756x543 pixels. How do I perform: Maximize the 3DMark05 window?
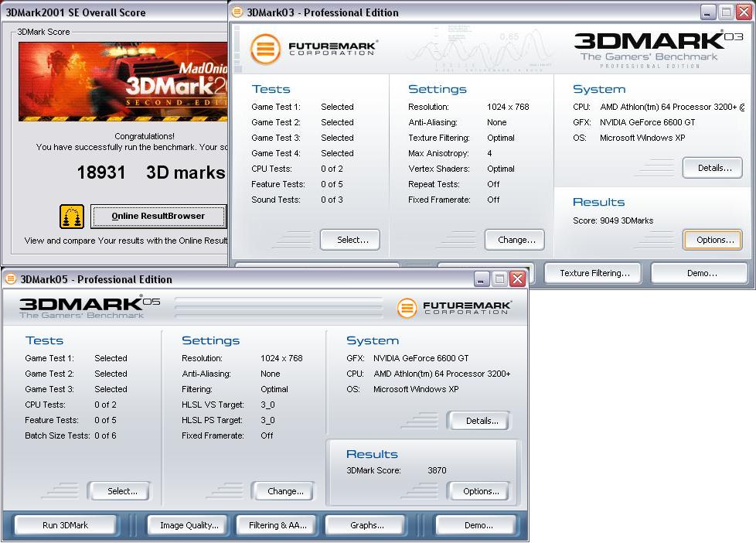pyautogui.click(x=499, y=278)
